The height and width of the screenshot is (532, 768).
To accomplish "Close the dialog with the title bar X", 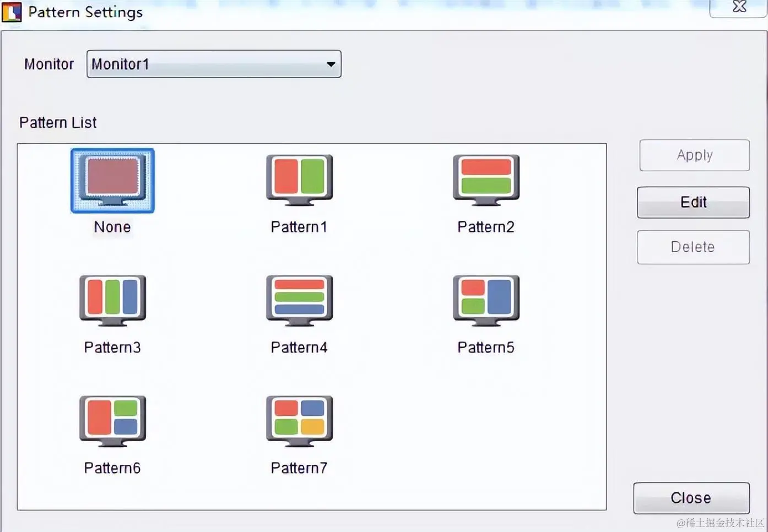I will (x=739, y=7).
